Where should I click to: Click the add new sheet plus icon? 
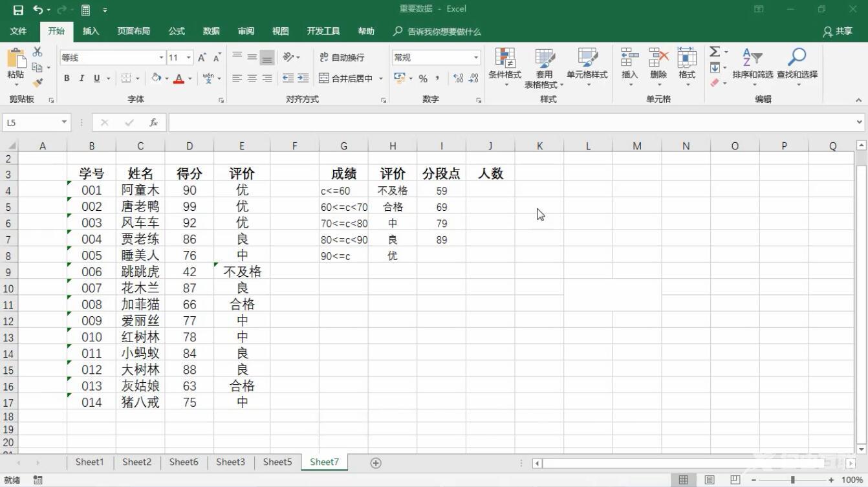tap(376, 462)
